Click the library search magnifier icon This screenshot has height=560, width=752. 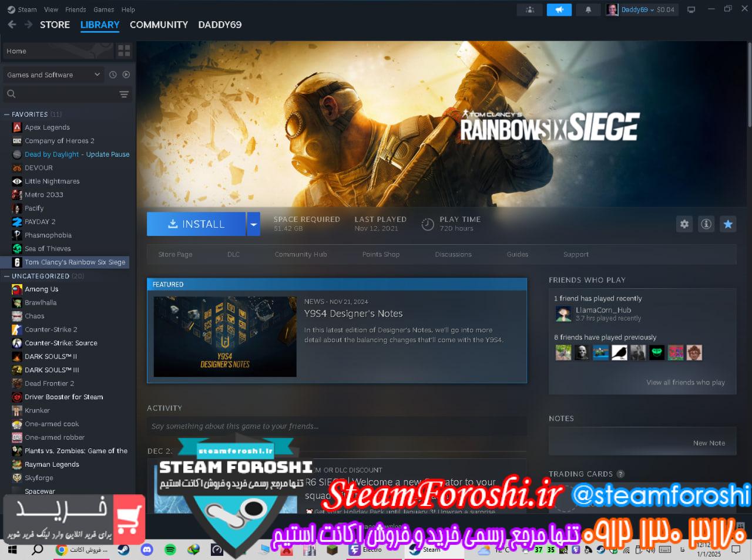11,94
